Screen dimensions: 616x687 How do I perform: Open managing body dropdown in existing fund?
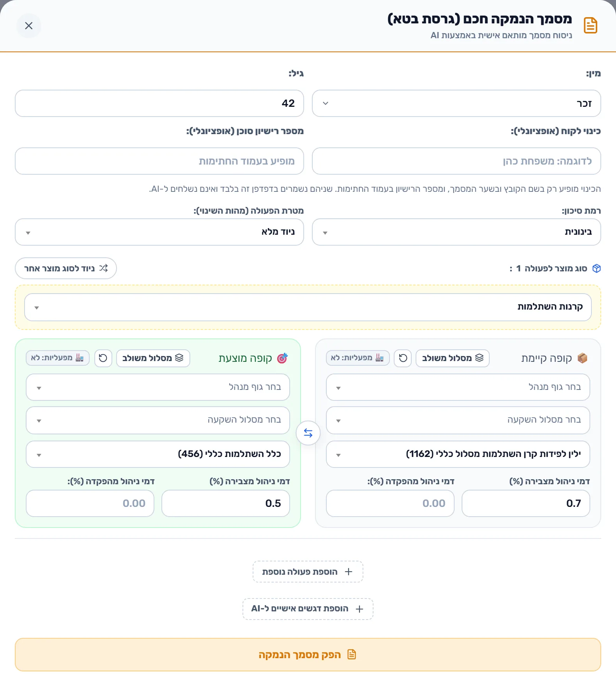(x=458, y=387)
